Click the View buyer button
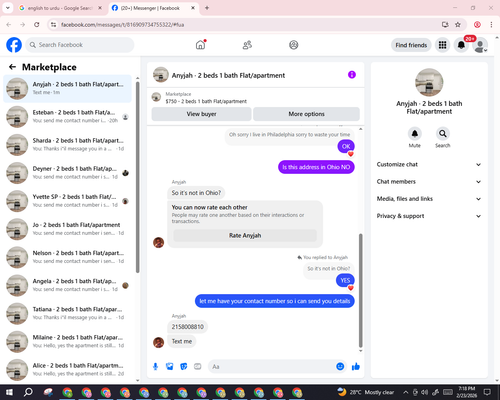This screenshot has width=500, height=400. pos(201,114)
